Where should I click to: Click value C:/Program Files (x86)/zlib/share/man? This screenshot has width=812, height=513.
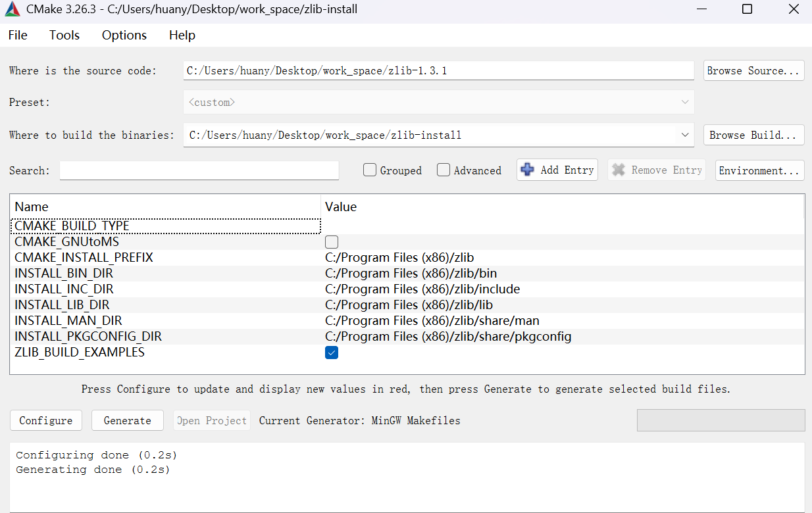[432, 320]
